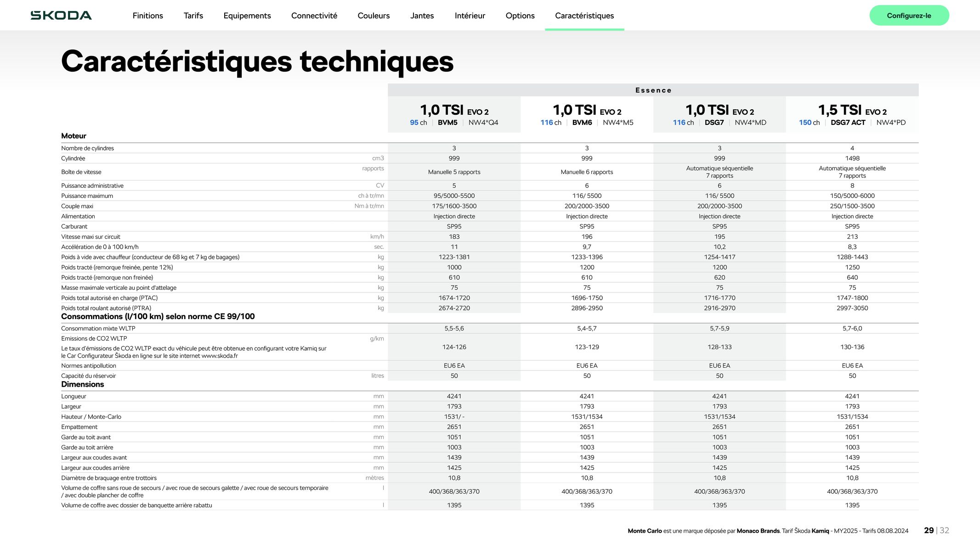Click the Puissance administrative label
This screenshot has height=551, width=980.
click(x=92, y=186)
